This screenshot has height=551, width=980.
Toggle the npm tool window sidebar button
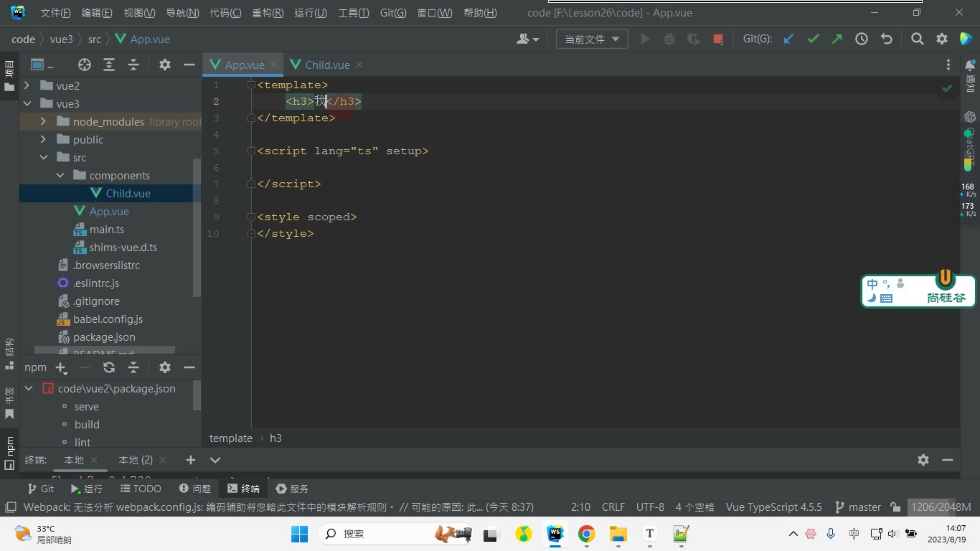9,453
